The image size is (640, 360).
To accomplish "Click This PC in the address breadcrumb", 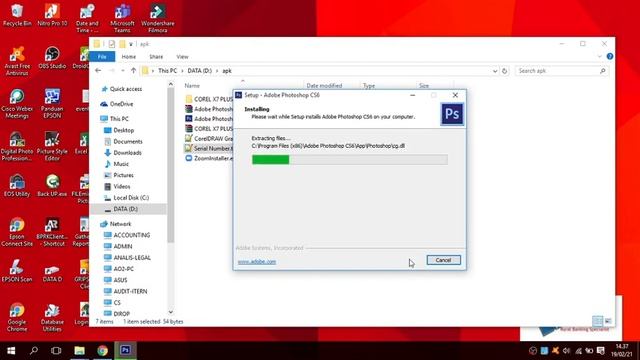I will [167, 71].
